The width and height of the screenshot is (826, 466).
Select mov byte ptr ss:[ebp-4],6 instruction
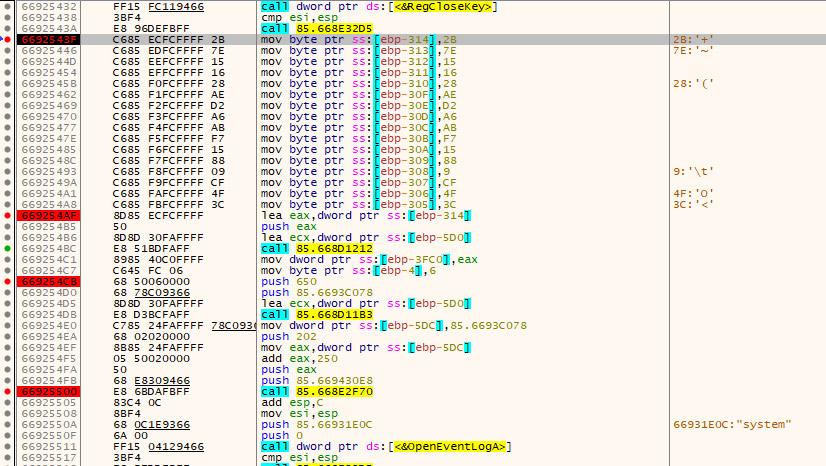point(348,271)
